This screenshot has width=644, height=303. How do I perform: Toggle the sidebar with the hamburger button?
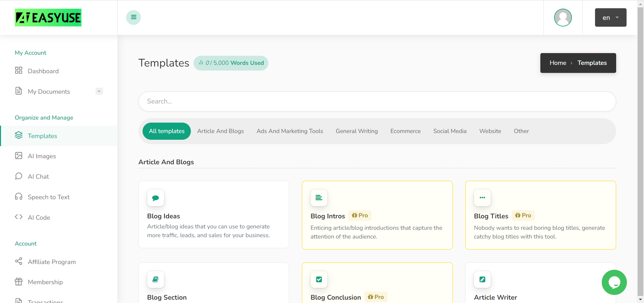point(133,17)
